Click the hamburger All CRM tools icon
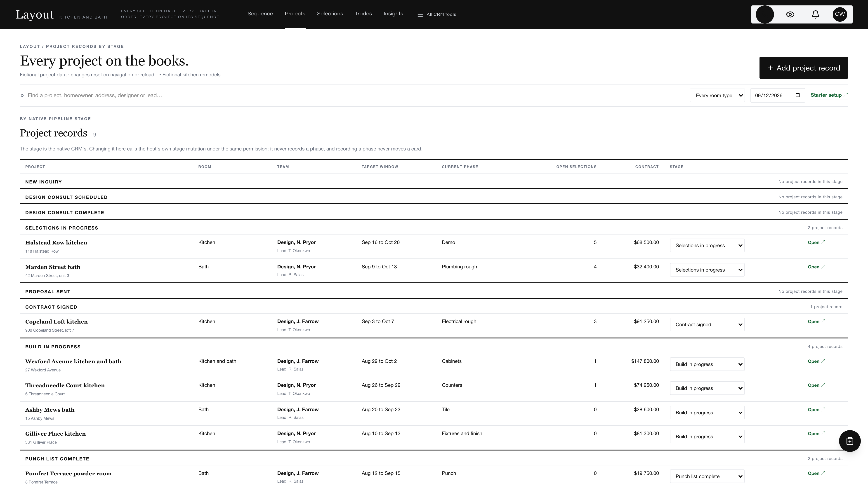 click(420, 14)
